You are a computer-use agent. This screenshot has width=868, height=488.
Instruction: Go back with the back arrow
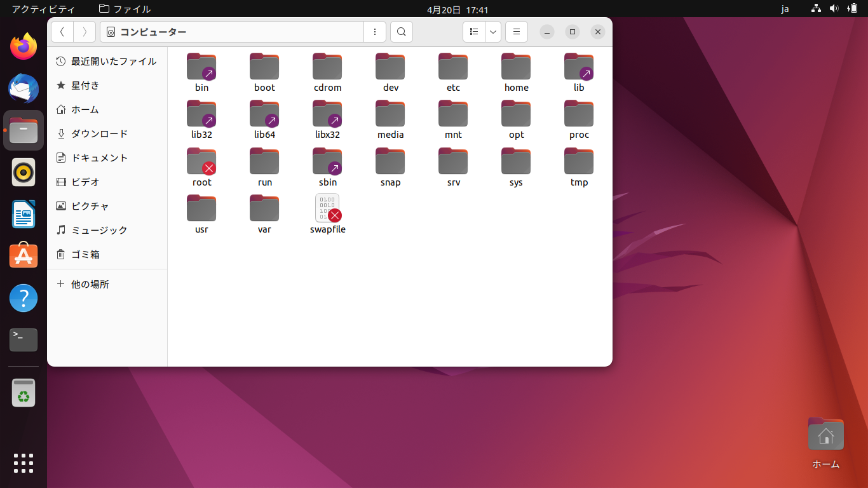(62, 32)
